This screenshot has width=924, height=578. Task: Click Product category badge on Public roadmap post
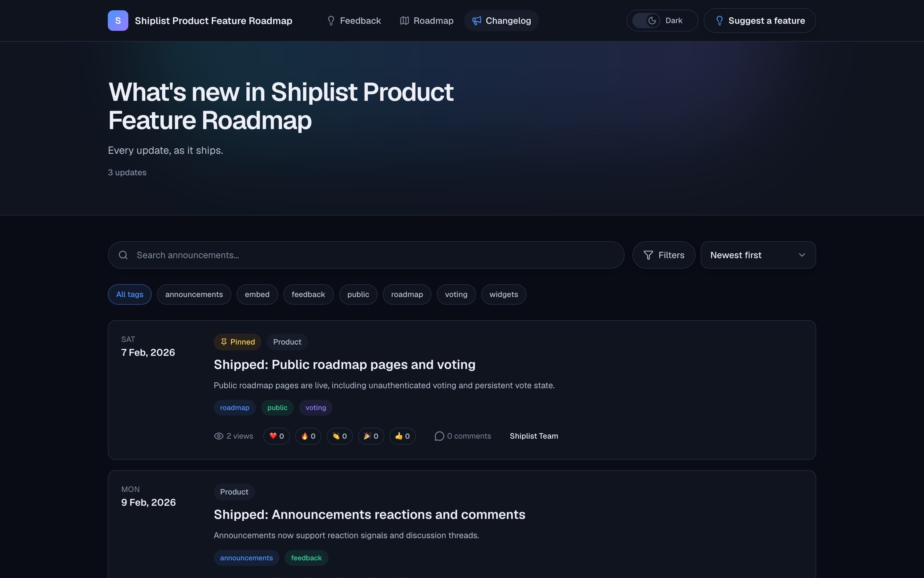click(x=287, y=342)
